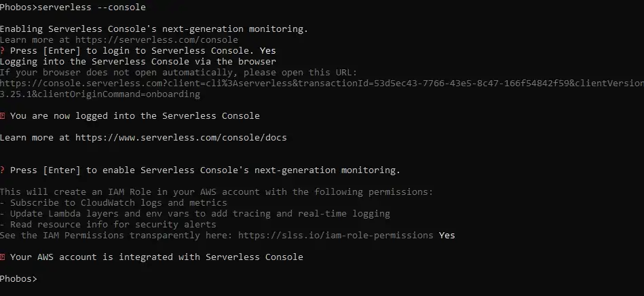The image size is (644, 296).
Task: Click 'If your browser does not open' line
Action: coord(182,73)
